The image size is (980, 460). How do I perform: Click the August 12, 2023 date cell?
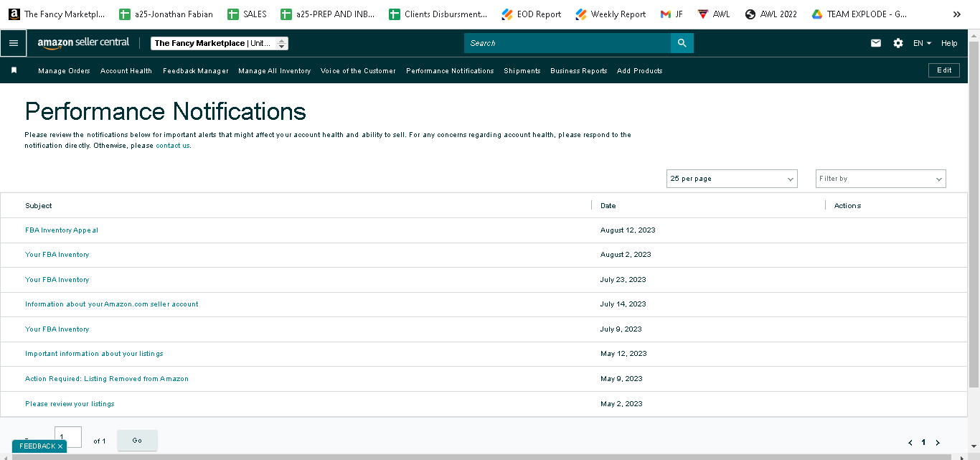628,230
